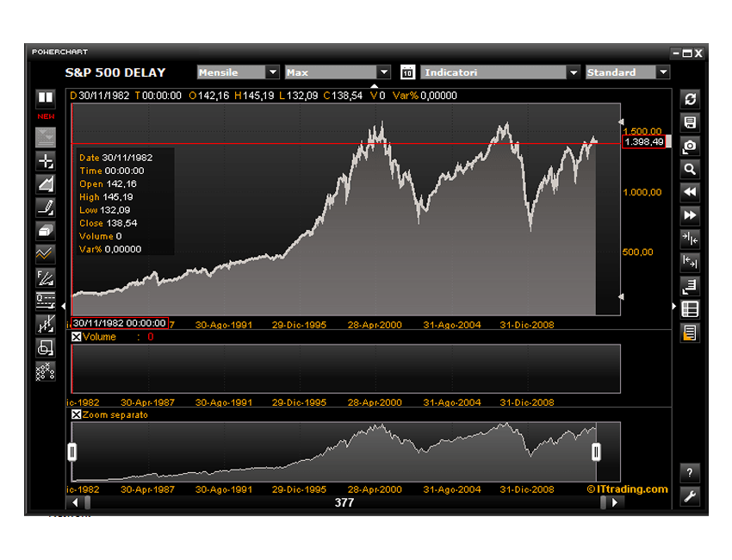Close the POWERCHART window
The height and width of the screenshot is (560, 732).
pyautogui.click(x=698, y=53)
